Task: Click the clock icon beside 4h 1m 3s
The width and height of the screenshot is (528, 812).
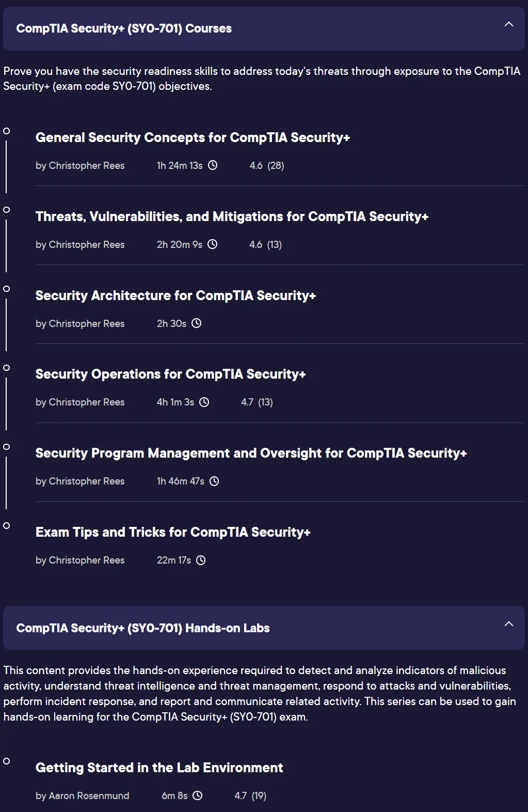Action: 204,402
